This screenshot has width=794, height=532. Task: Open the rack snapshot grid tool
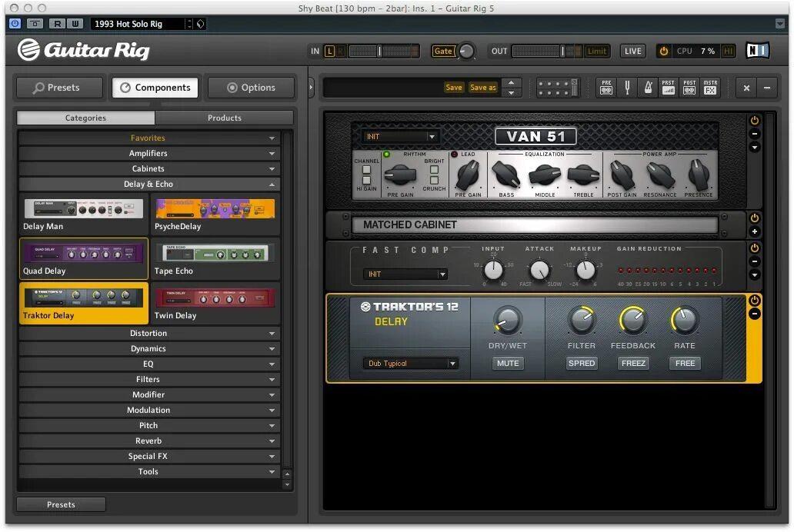556,88
